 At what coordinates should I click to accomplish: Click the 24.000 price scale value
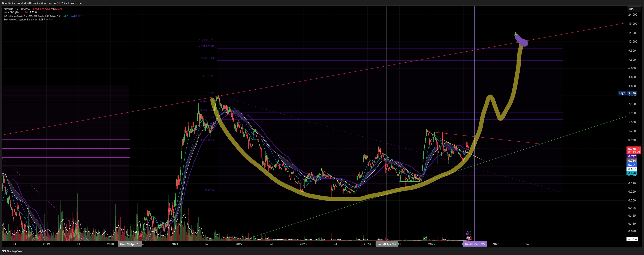click(633, 15)
